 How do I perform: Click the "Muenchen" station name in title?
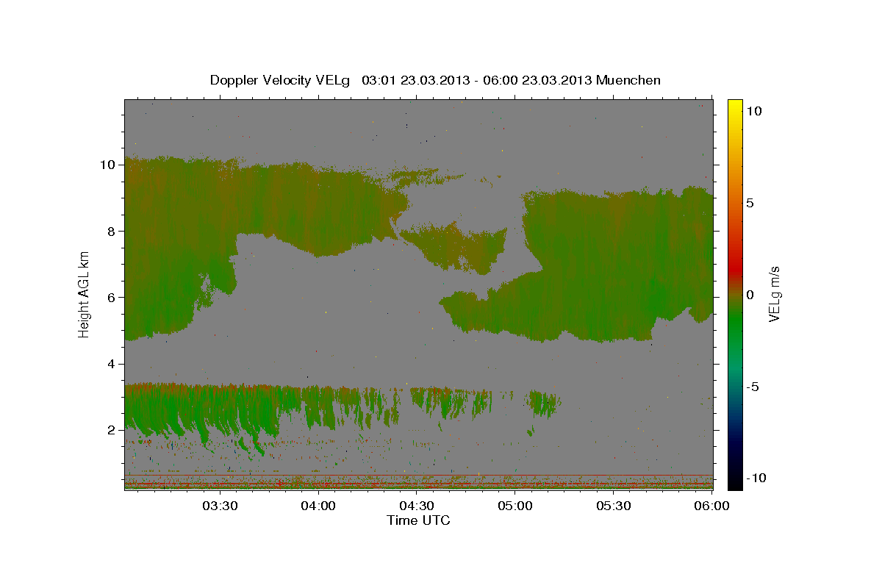(x=628, y=80)
